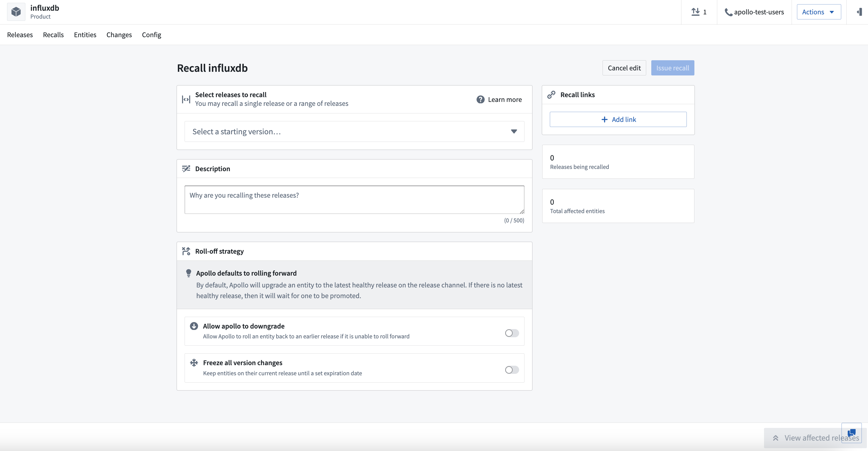Image resolution: width=868 pixels, height=451 pixels.
Task: Click the Releases being recalled card
Action: click(x=618, y=162)
